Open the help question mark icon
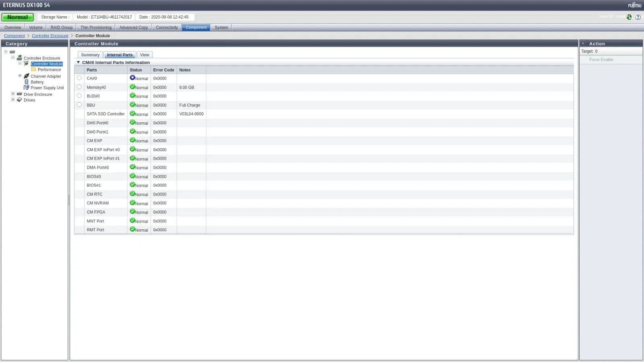The width and height of the screenshot is (644, 362). pos(638,17)
